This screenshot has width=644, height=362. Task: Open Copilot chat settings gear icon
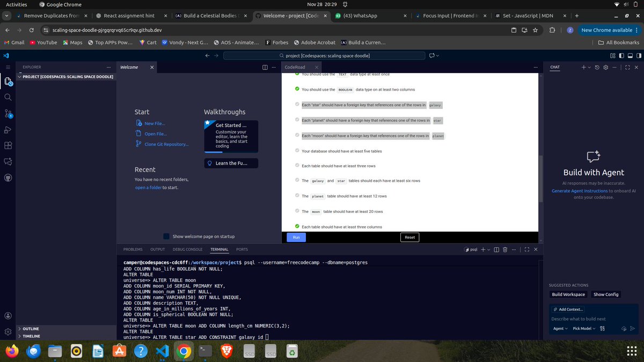605,67
